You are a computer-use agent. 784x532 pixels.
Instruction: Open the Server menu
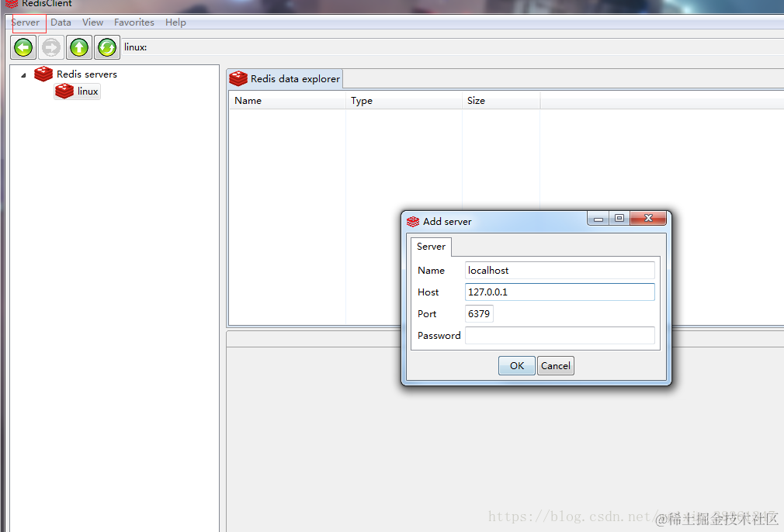coord(26,22)
